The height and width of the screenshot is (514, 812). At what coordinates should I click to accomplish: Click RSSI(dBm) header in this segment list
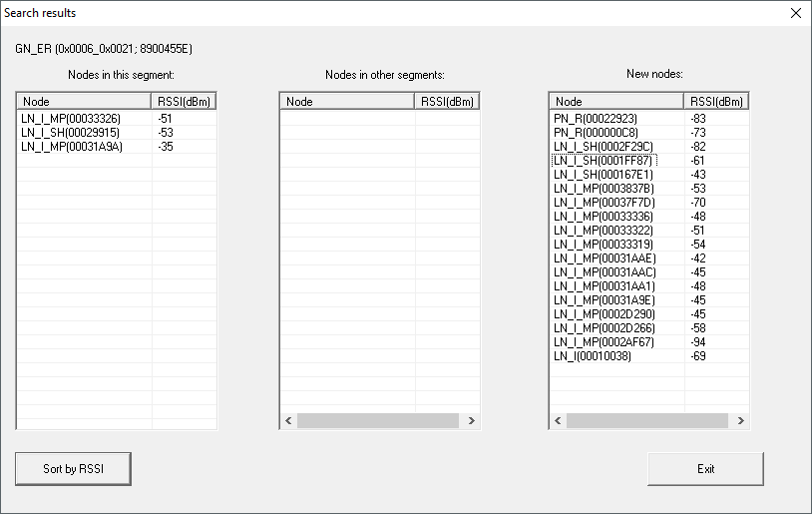tap(184, 102)
